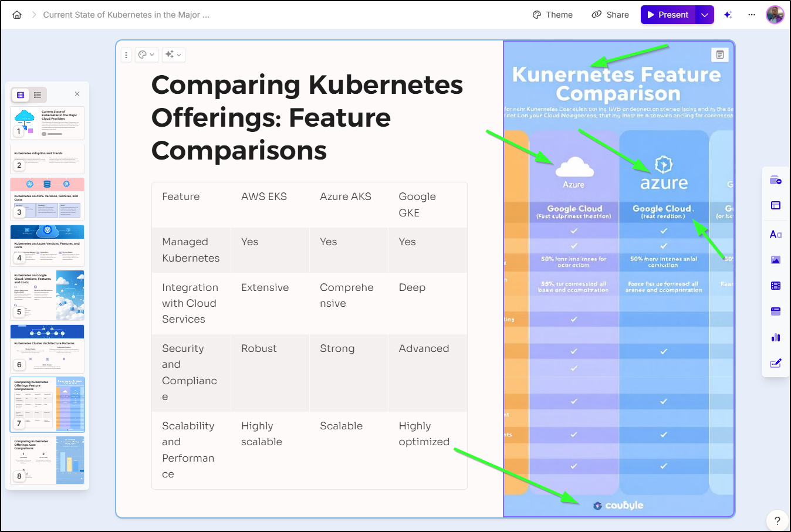Image resolution: width=791 pixels, height=532 pixels.
Task: Open the embed apps tool in sidebar
Action: tap(775, 311)
